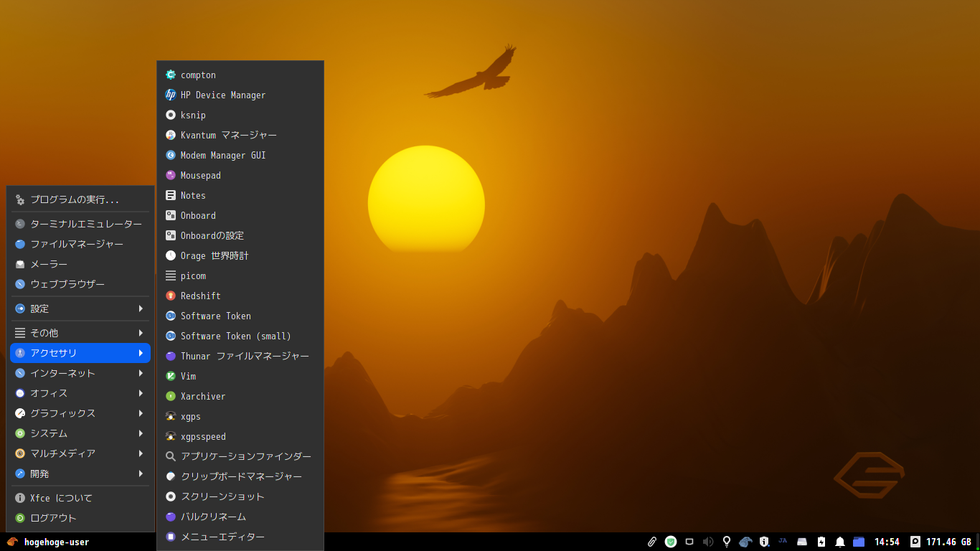This screenshot has width=980, height=551.
Task: Open アプリケーションファインダー
Action: tap(240, 456)
